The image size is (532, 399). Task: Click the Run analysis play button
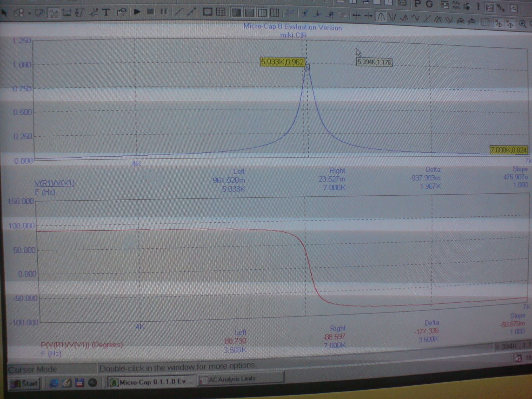click(137, 12)
